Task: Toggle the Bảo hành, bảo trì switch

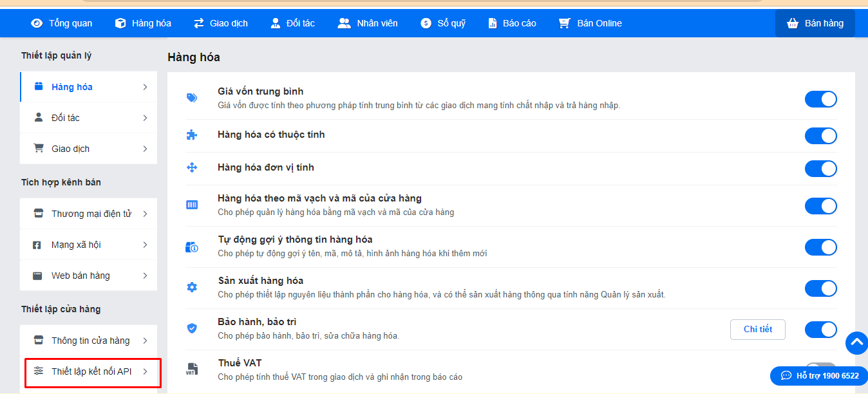Action: click(820, 330)
